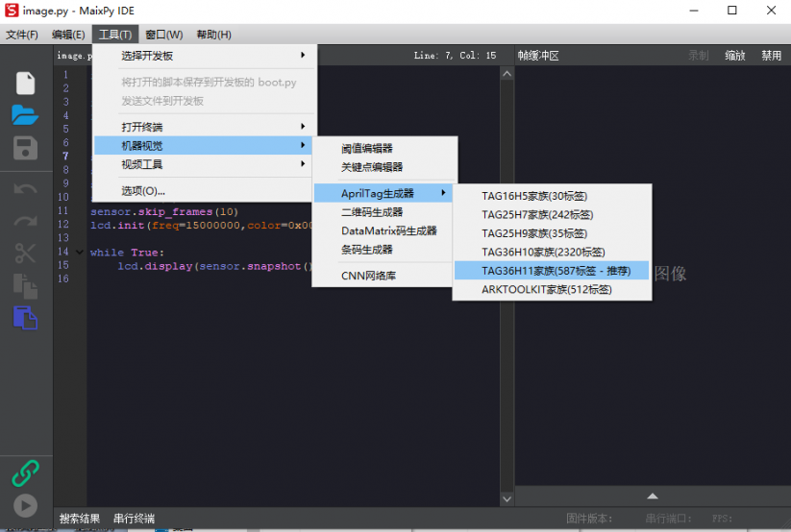Click the editor scrollbar up arrow
Image resolution: width=791 pixels, height=532 pixels.
point(507,74)
